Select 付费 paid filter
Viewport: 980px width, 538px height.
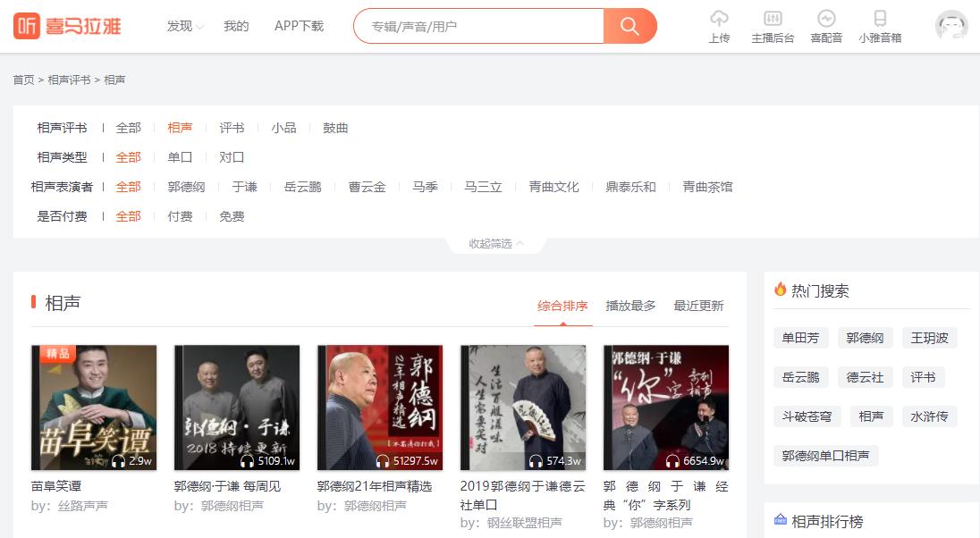[x=180, y=216]
